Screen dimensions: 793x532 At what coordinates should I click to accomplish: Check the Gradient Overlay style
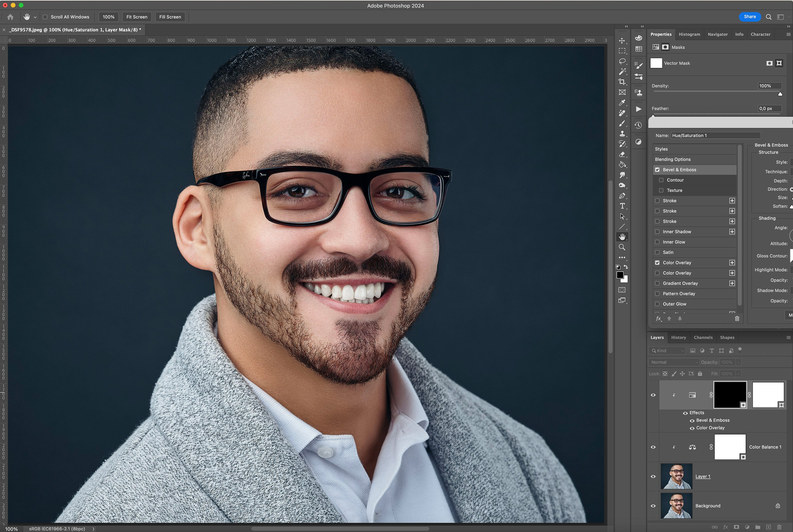[x=657, y=283]
